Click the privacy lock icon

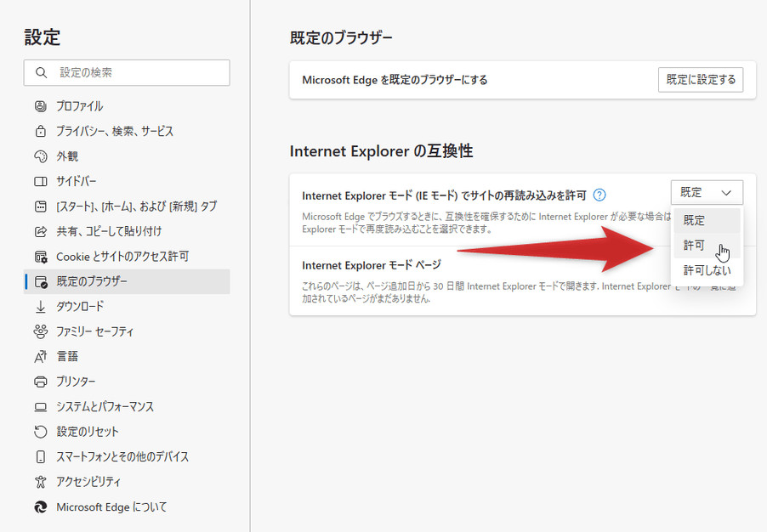click(x=41, y=131)
